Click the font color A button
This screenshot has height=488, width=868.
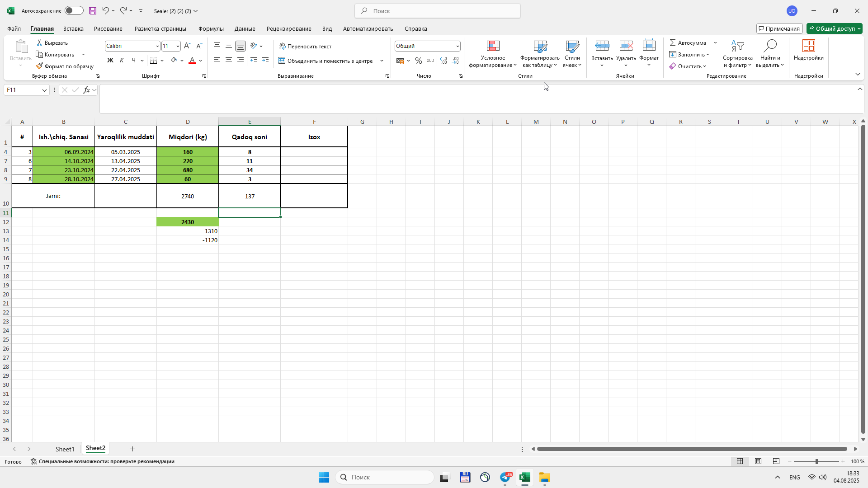192,61
